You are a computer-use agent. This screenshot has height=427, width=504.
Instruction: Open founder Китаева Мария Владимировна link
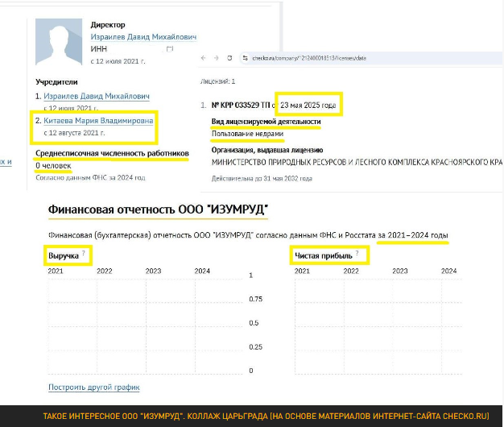tap(102, 122)
